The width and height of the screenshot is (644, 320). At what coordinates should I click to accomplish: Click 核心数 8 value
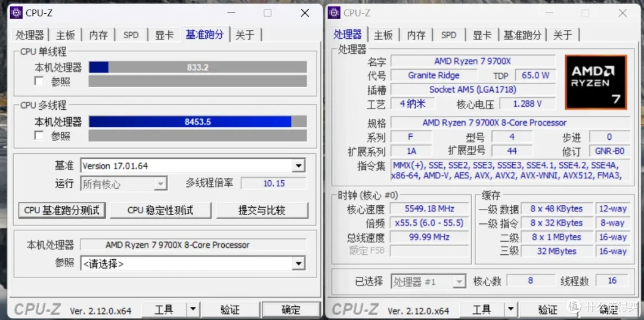(x=530, y=281)
